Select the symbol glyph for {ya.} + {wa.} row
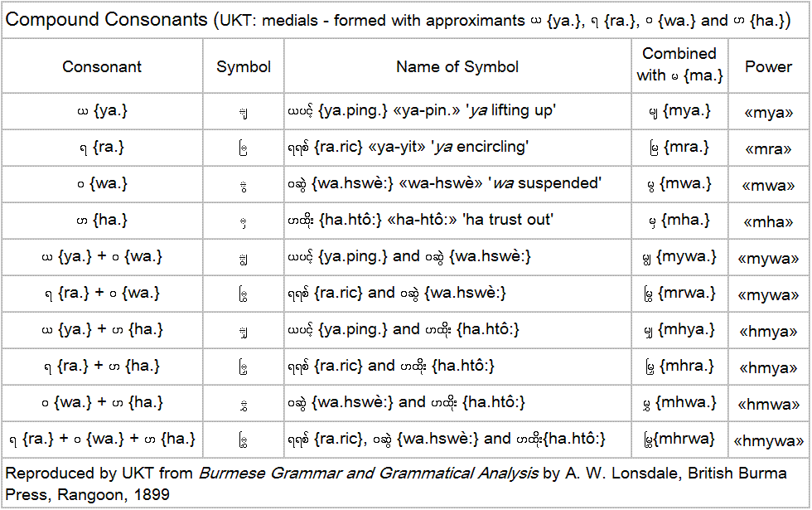This screenshot has height=510, width=812. [x=243, y=259]
